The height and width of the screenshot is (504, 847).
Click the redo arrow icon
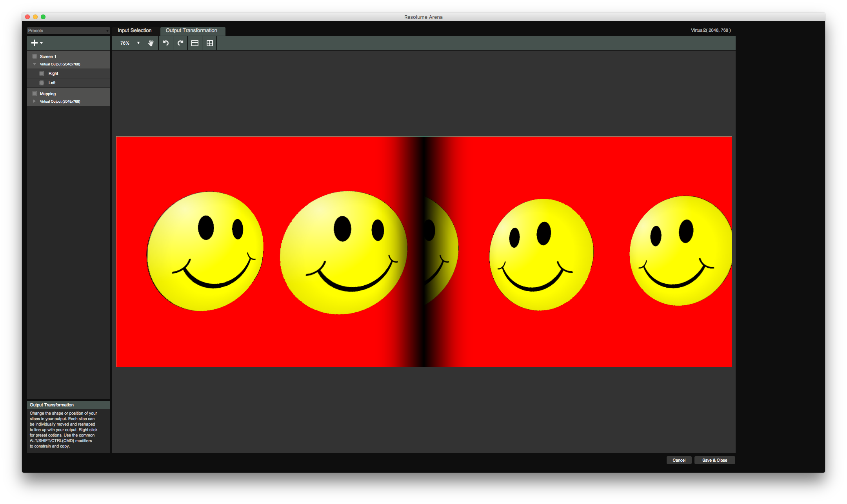(180, 43)
